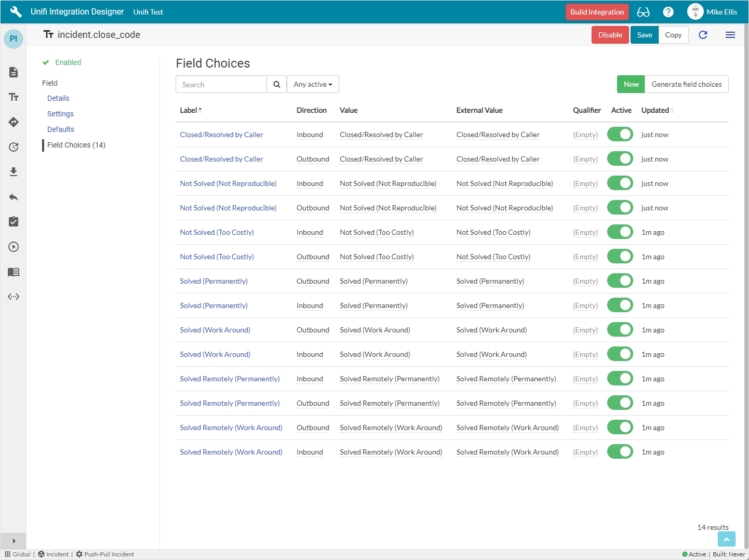749x560 pixels.
Task: Open the download icon in left sidebar
Action: click(x=14, y=172)
